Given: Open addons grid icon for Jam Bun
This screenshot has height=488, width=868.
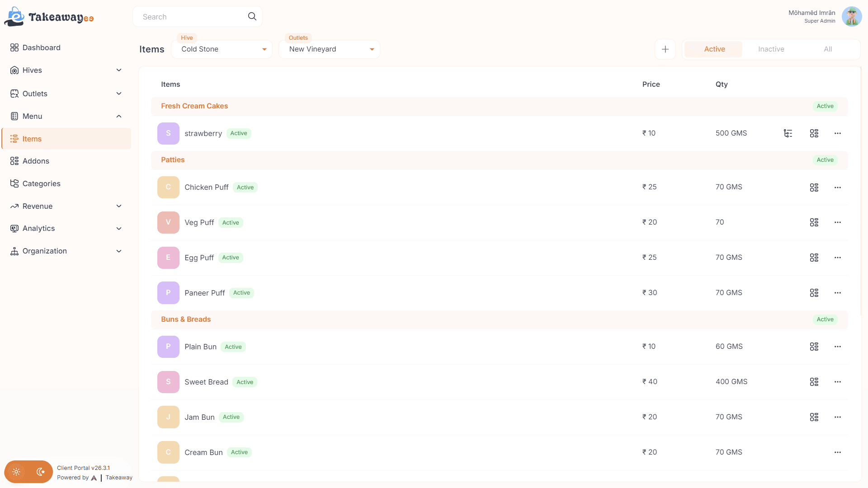Looking at the screenshot, I should pyautogui.click(x=814, y=417).
